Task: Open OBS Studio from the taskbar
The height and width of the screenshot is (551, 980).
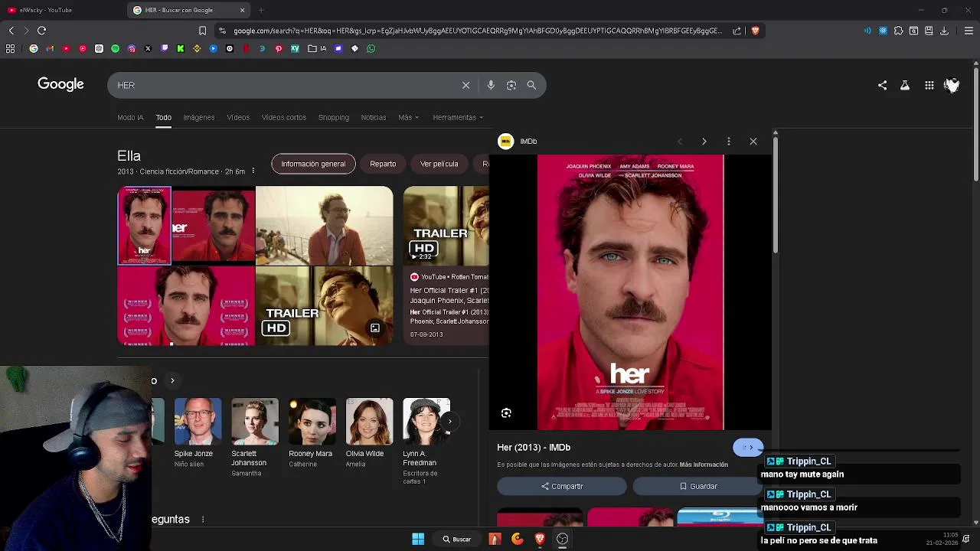Action: (562, 539)
